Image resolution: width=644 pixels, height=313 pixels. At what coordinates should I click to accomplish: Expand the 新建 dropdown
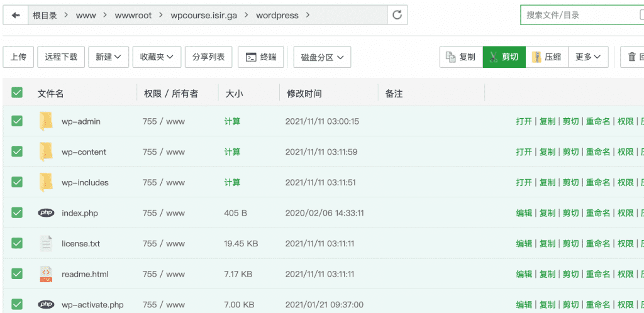(108, 57)
